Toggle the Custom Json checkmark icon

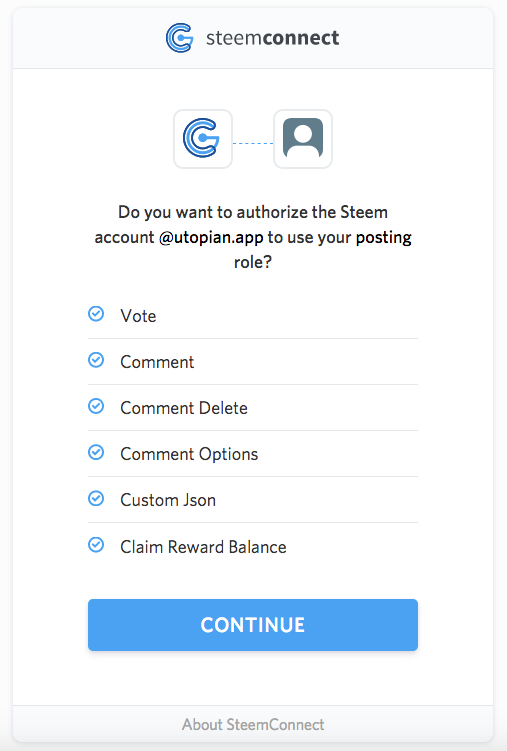coord(96,499)
